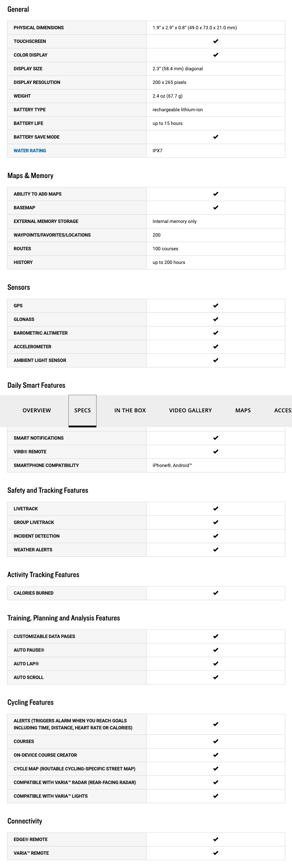Click the Smart Notifications checkmark

click(216, 438)
